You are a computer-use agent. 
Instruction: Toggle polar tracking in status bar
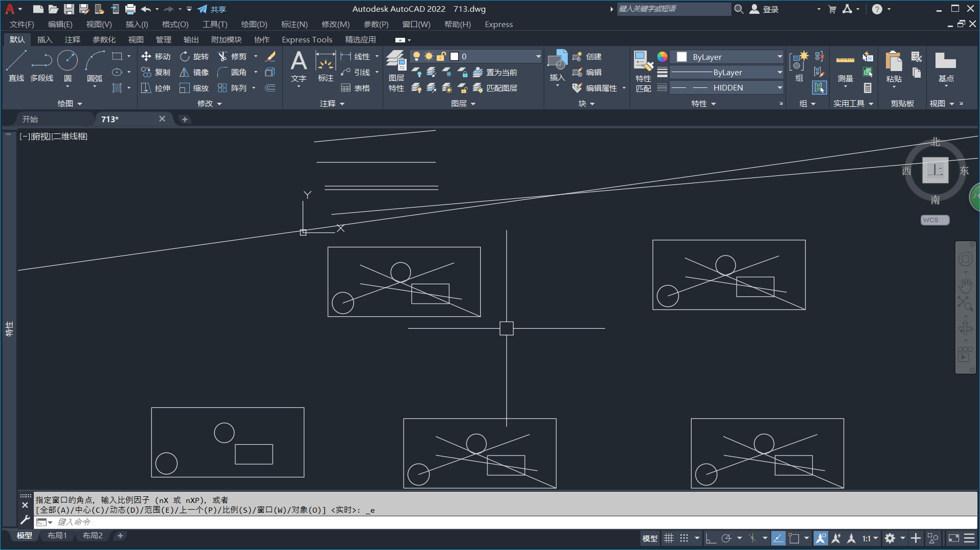[x=726, y=538]
